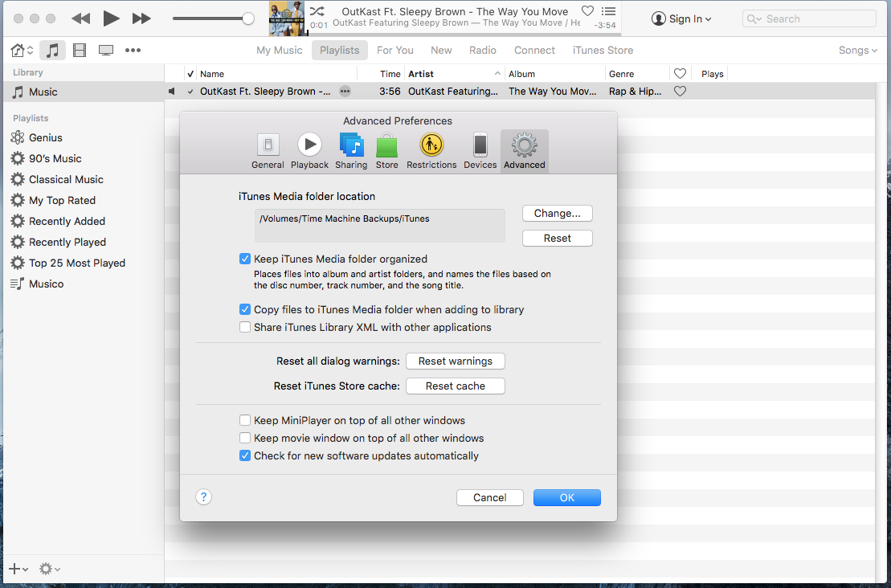The image size is (891, 588).
Task: Switch to the Store preferences icon
Action: (386, 151)
